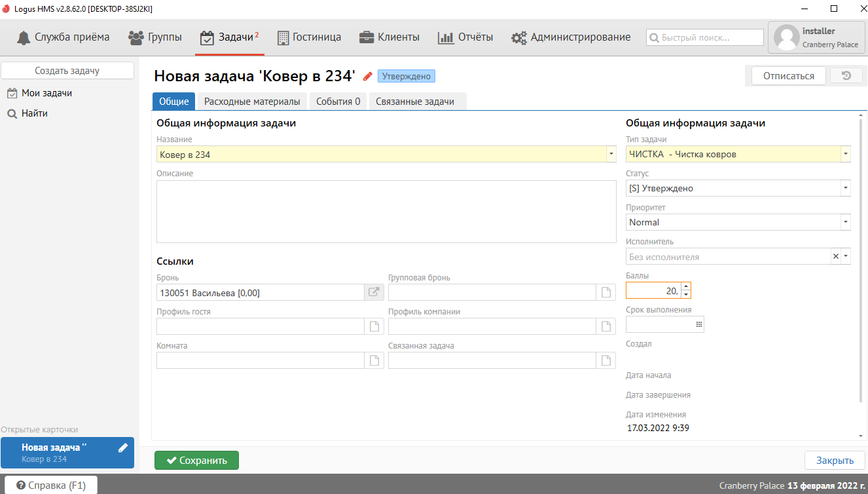Expand the Приоритет dropdown
This screenshot has height=494, width=868.
pos(845,223)
